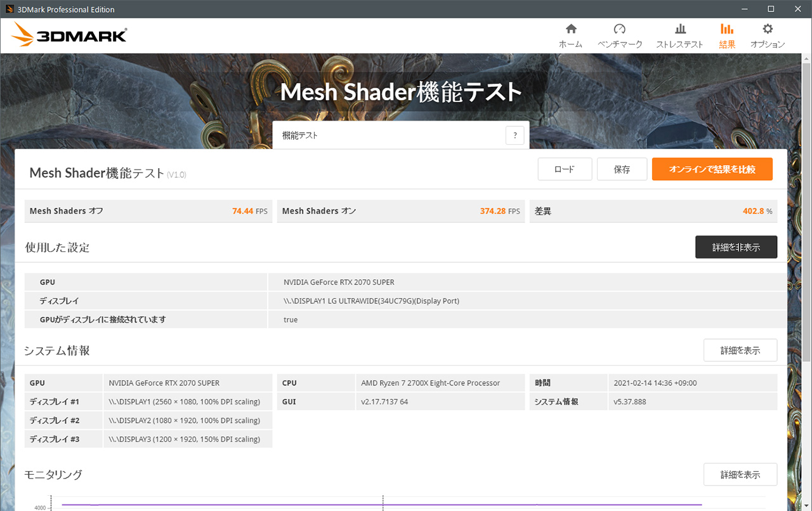Open the オプション options gear tab
The height and width of the screenshot is (511, 812).
pyautogui.click(x=768, y=36)
